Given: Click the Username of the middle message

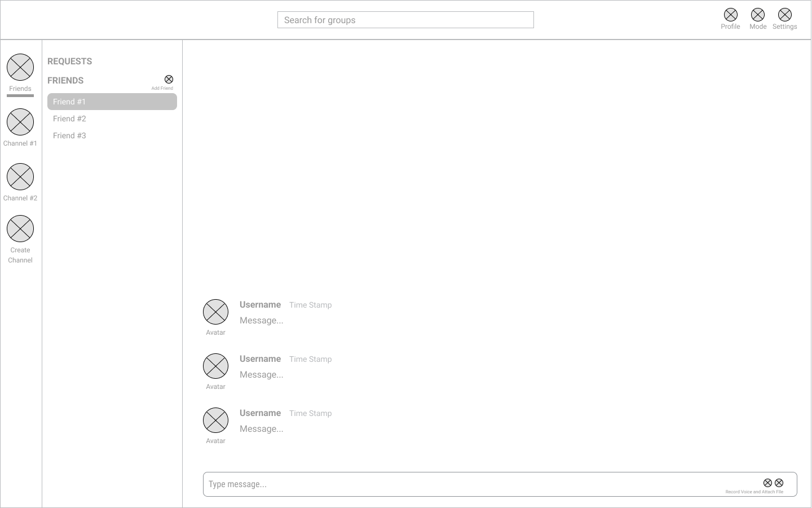Looking at the screenshot, I should 260,359.
